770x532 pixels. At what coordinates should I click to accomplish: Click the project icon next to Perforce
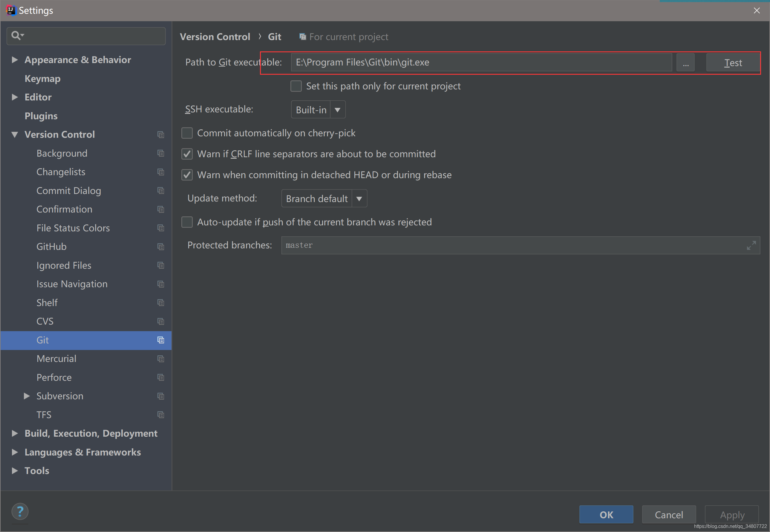click(160, 377)
